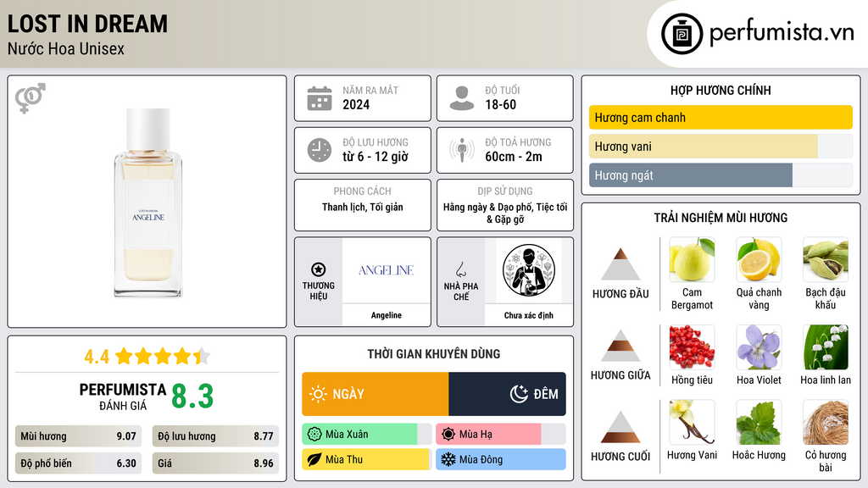Click the Cam Bergamot note thumbnail
868x488 pixels.
[692, 259]
